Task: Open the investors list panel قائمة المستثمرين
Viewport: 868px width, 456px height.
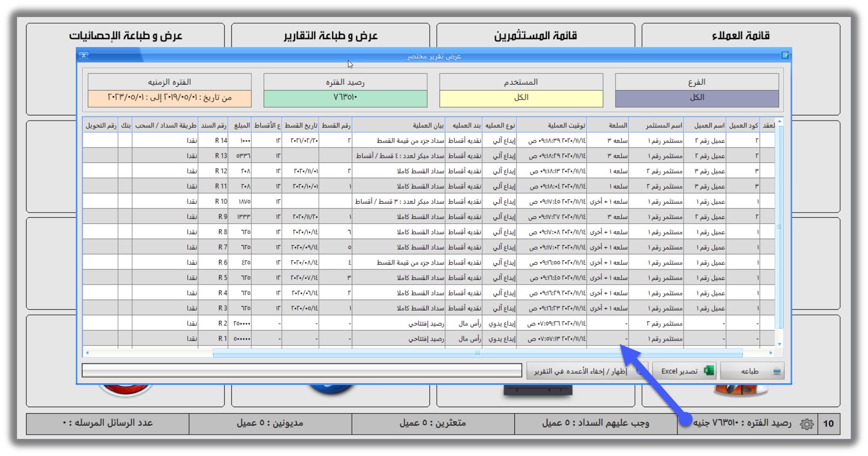Action: [535, 35]
